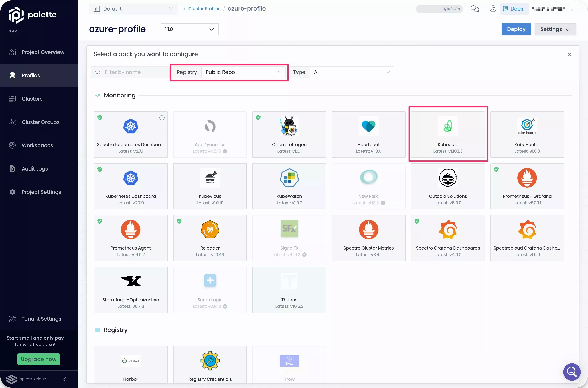The width and height of the screenshot is (588, 388).
Task: Click the blurred user account menu
Action: click(549, 9)
